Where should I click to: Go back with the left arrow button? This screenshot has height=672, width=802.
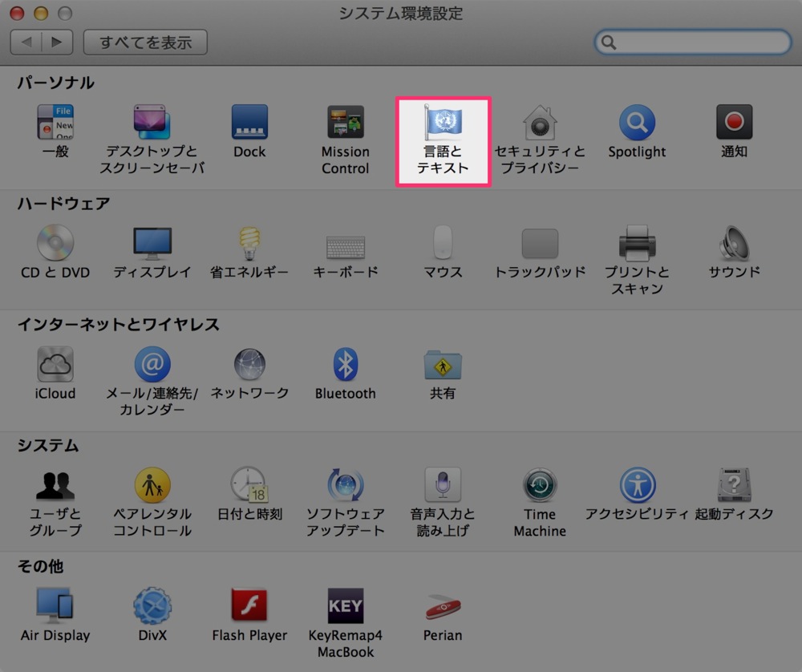(26, 42)
